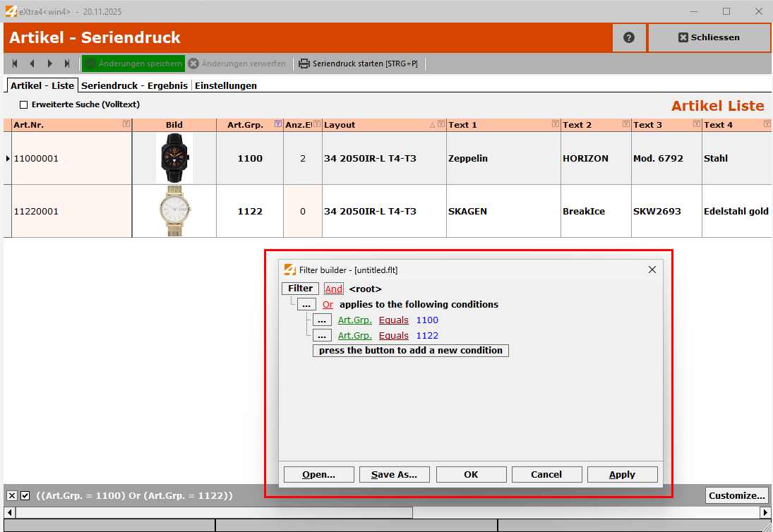The width and height of the screenshot is (773, 532).
Task: Uncheck the active filter checkbox in footer
Action: point(25,496)
